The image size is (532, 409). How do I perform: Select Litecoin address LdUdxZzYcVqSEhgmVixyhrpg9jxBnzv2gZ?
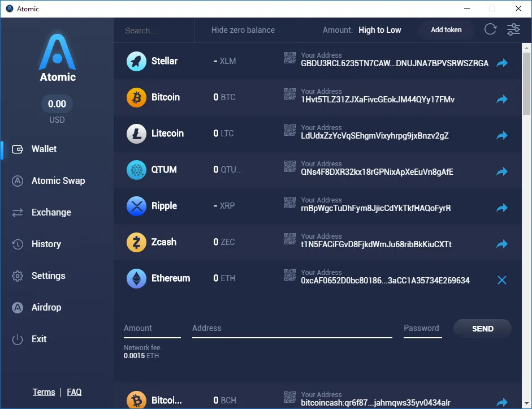(375, 136)
